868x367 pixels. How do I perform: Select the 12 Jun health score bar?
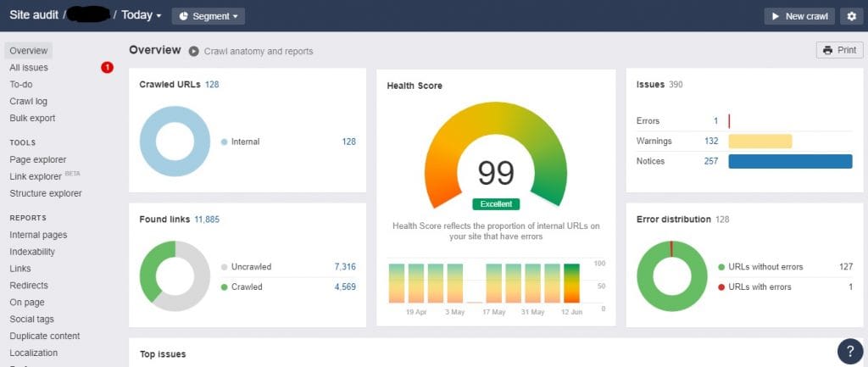click(572, 283)
